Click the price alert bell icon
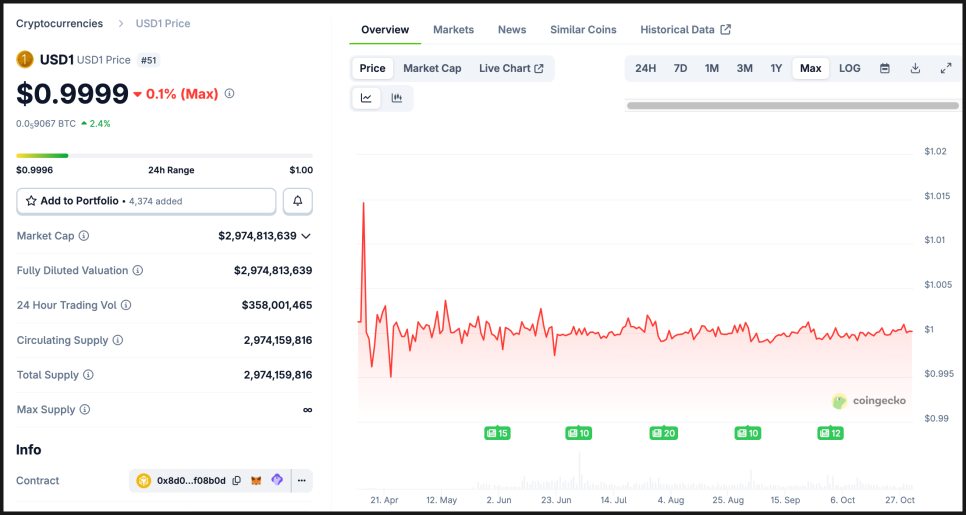This screenshot has height=515, width=966. [x=298, y=201]
